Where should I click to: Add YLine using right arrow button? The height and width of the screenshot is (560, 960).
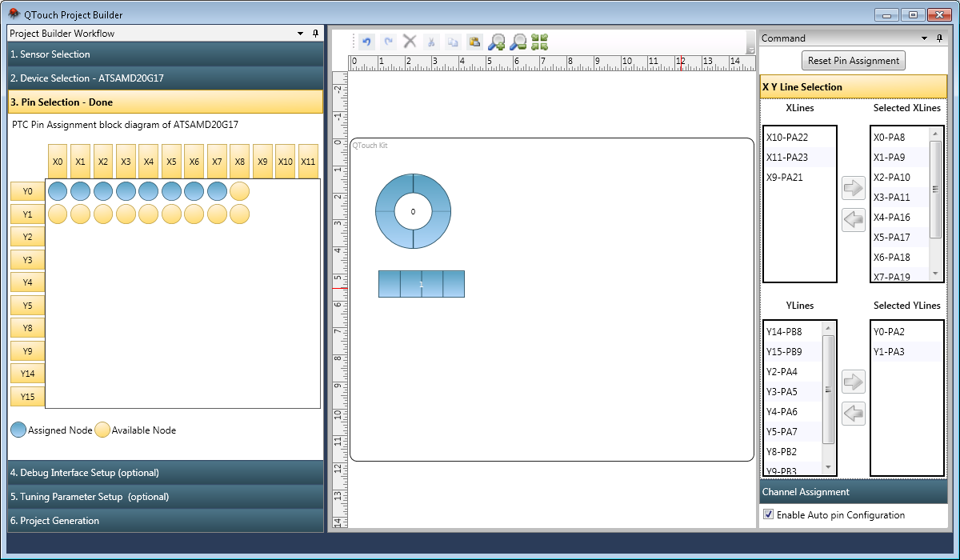coord(854,382)
